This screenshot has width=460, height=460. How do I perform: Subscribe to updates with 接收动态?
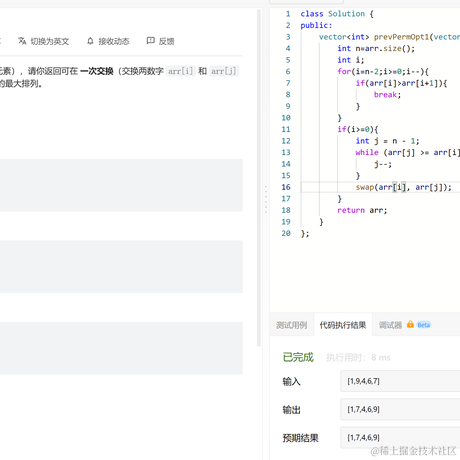(114, 41)
